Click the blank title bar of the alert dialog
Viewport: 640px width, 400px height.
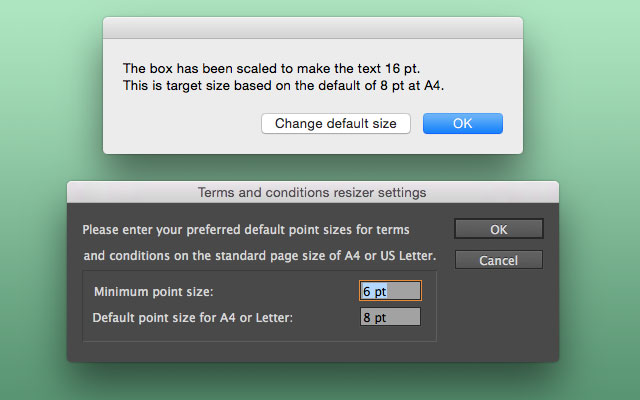(313, 28)
